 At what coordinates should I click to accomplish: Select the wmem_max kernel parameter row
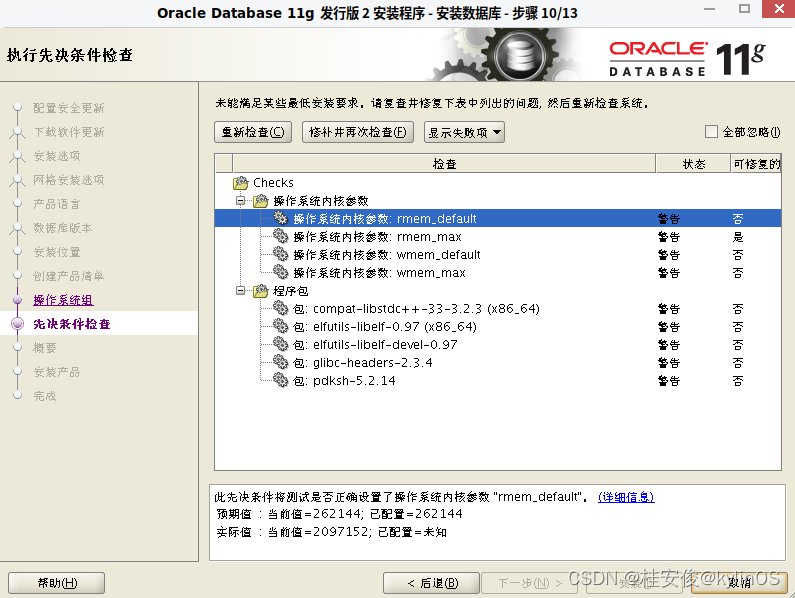click(x=497, y=272)
